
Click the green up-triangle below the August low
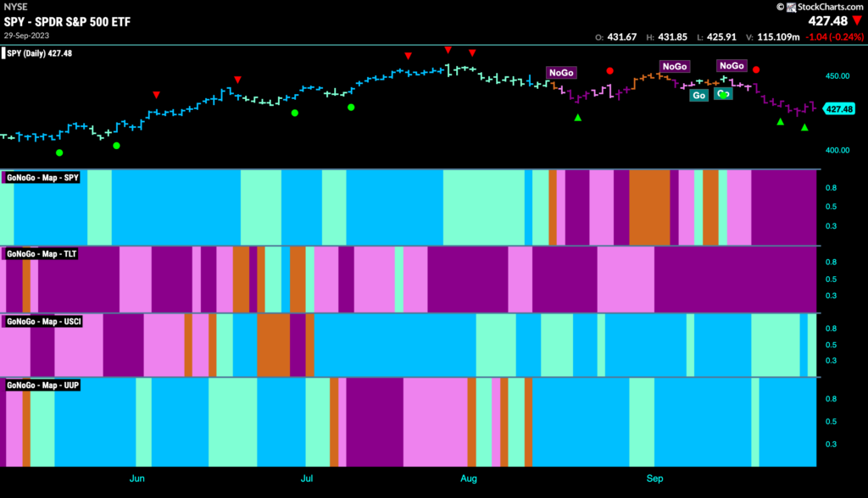578,118
